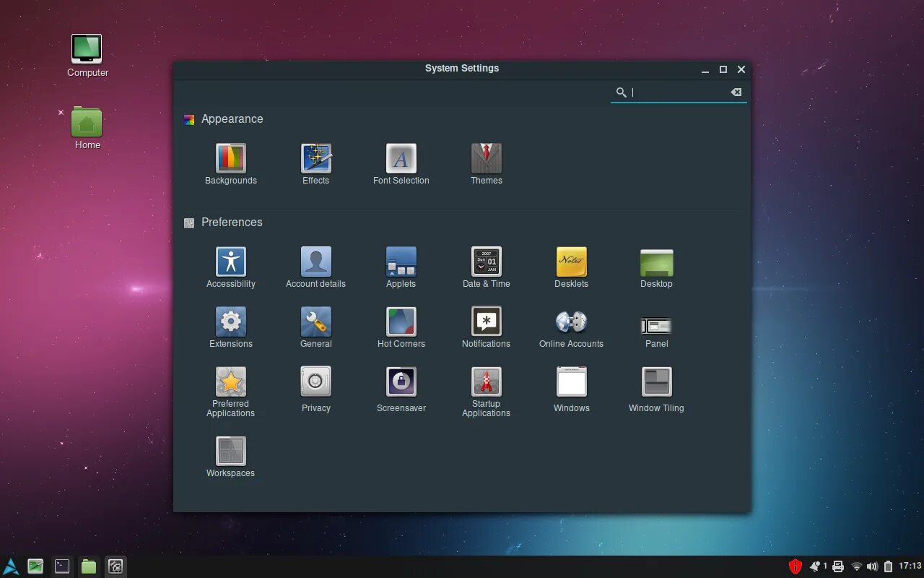Open Notifications settings
This screenshot has height=578, width=924.
click(487, 327)
